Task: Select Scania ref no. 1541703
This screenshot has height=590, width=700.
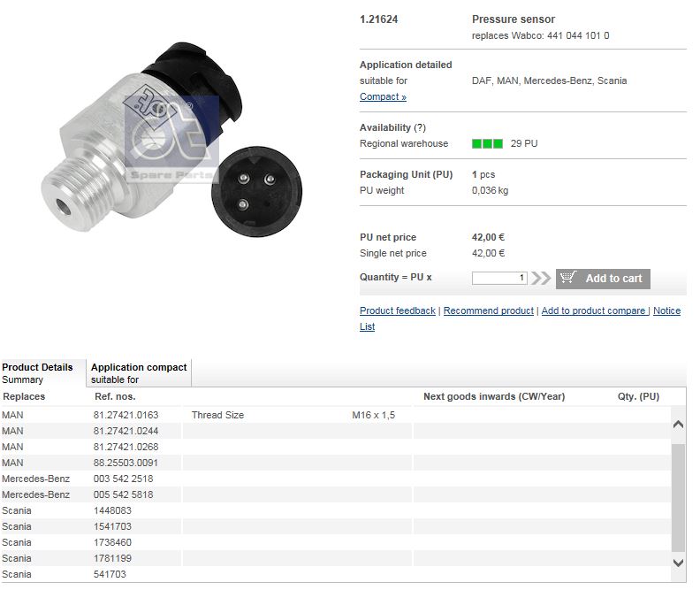Action: 112,526
